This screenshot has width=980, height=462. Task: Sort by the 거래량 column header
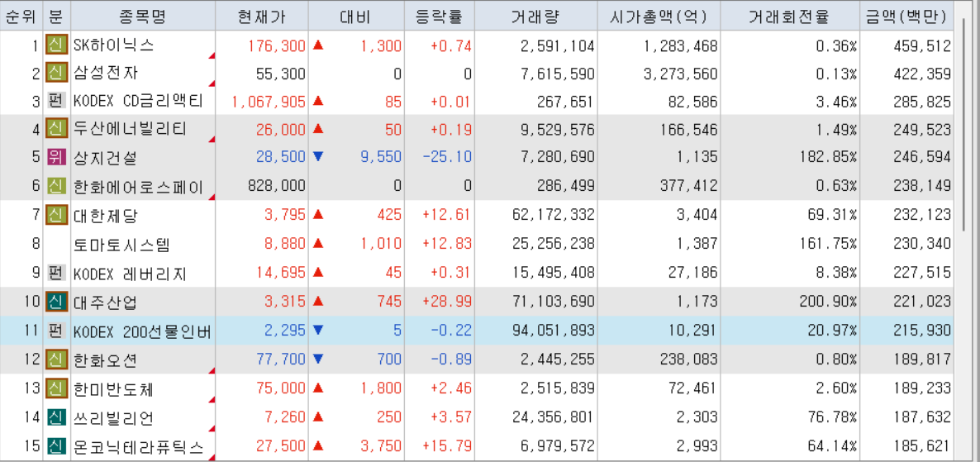click(x=535, y=17)
